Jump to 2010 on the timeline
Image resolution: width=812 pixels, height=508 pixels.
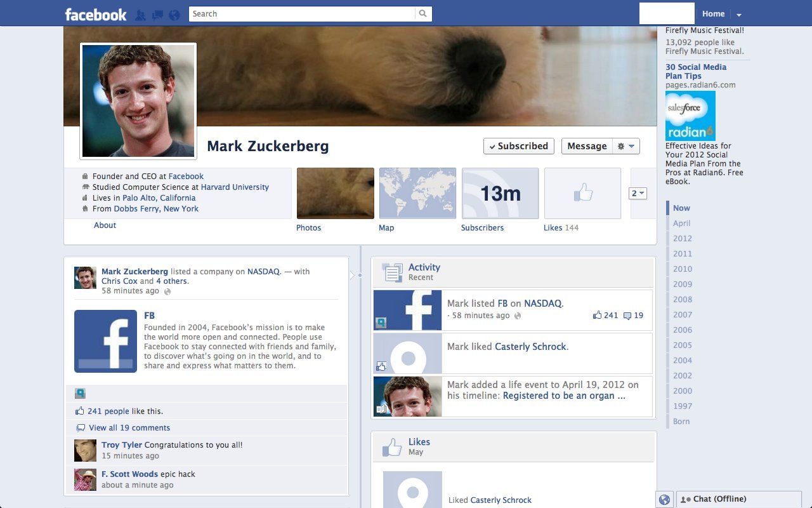(683, 269)
